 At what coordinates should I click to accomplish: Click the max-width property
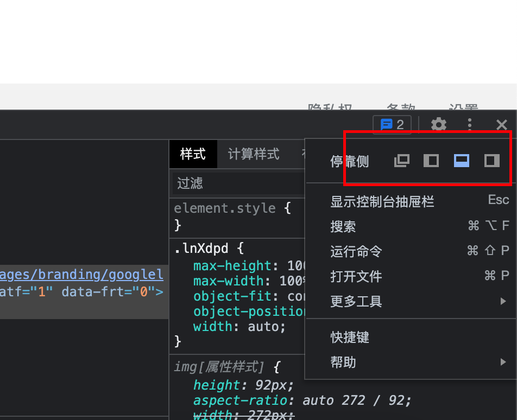228,281
